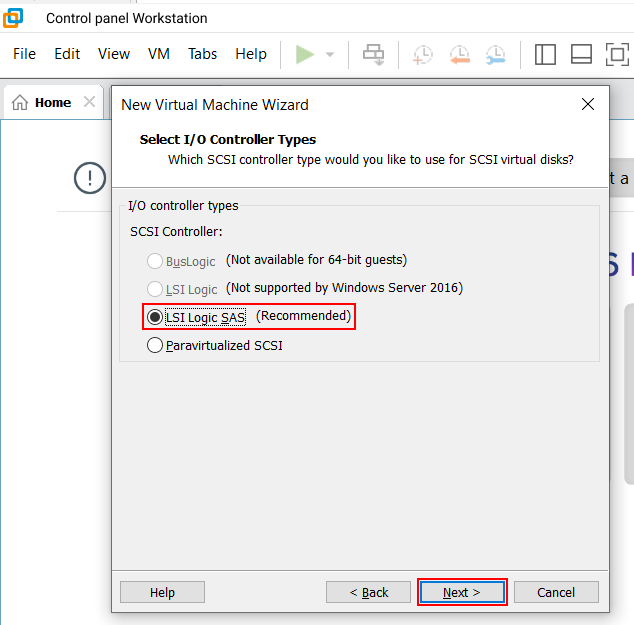This screenshot has width=634, height=625.
Task: Select the LSI Logic radio button
Action: pos(155,289)
